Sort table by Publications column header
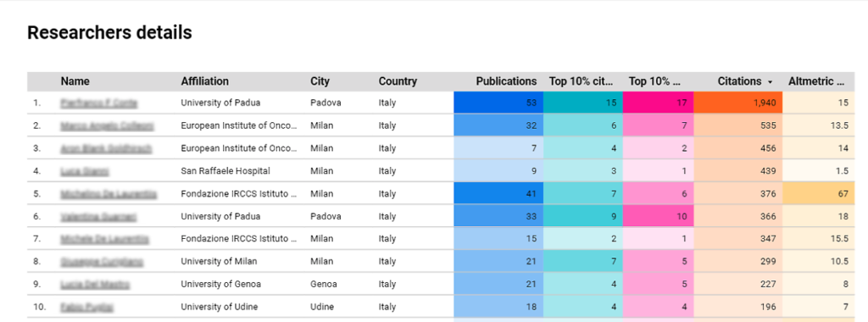This screenshot has height=322, width=868. [x=506, y=81]
